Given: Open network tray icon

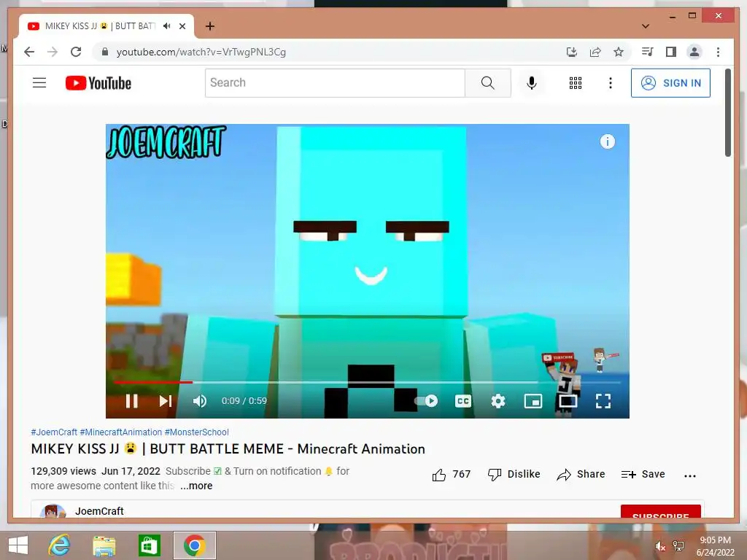Looking at the screenshot, I should click(x=678, y=545).
